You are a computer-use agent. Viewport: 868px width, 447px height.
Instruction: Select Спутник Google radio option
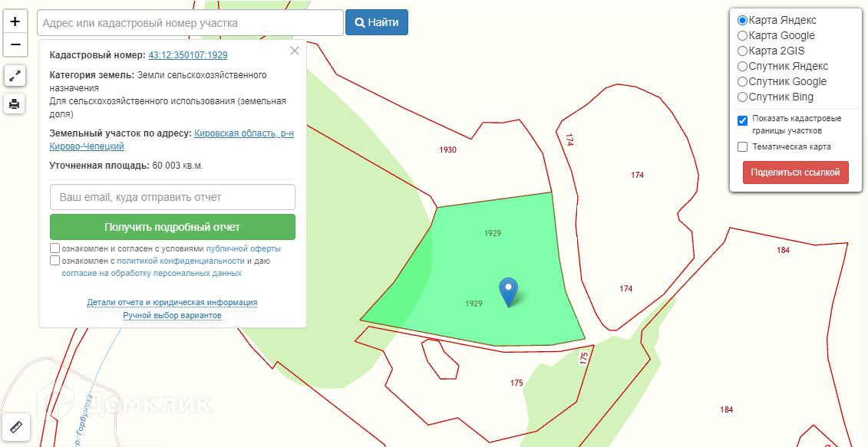click(742, 82)
